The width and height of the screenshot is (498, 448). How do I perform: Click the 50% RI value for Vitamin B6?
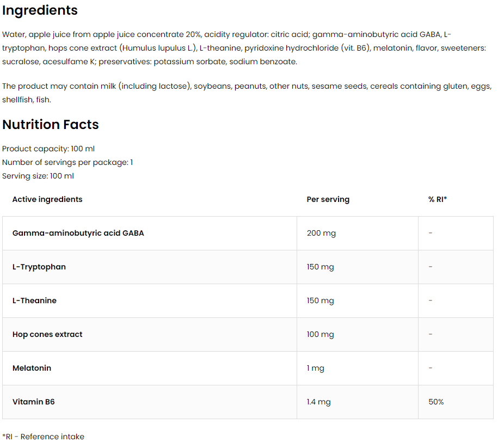click(x=436, y=402)
